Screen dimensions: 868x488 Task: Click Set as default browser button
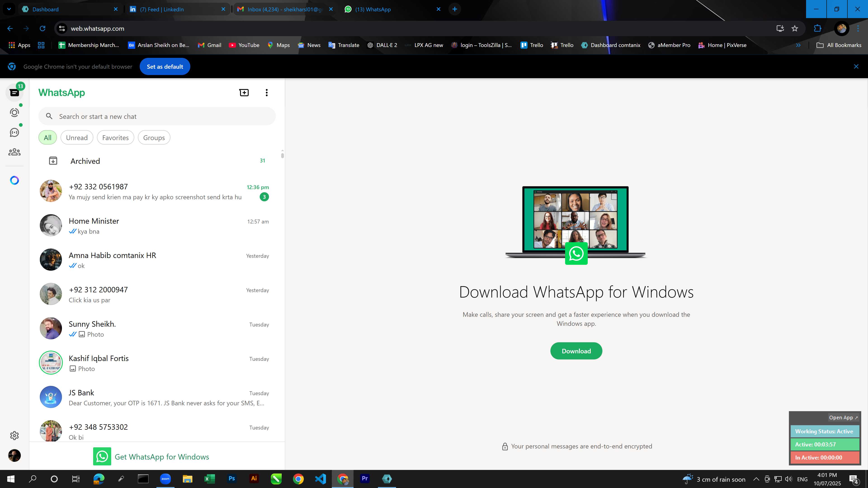coord(165,67)
